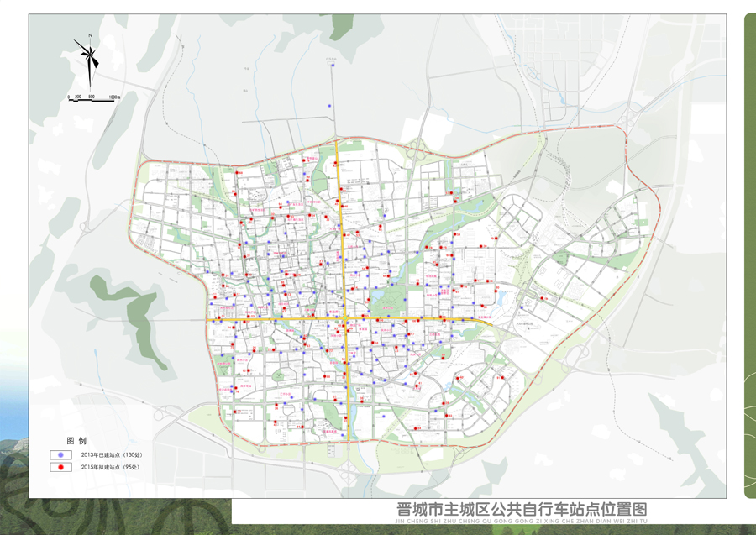Click the center crossing of the two yellow roads
The width and height of the screenshot is (756, 535).
pos(344,317)
